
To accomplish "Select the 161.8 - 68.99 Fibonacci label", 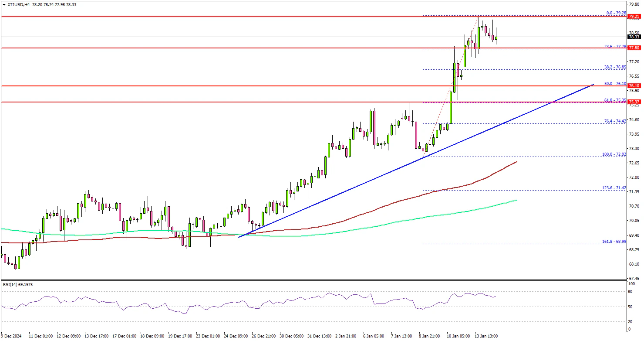I will [x=614, y=241].
